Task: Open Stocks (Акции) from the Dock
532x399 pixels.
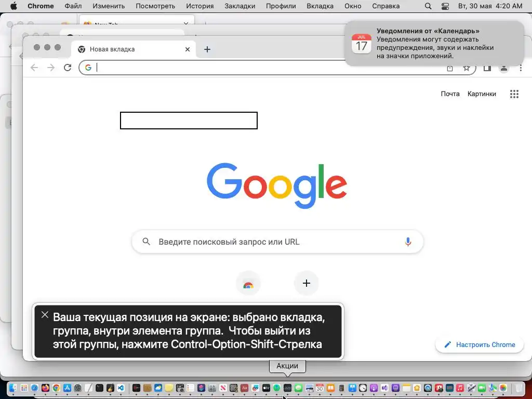Action: [287, 388]
